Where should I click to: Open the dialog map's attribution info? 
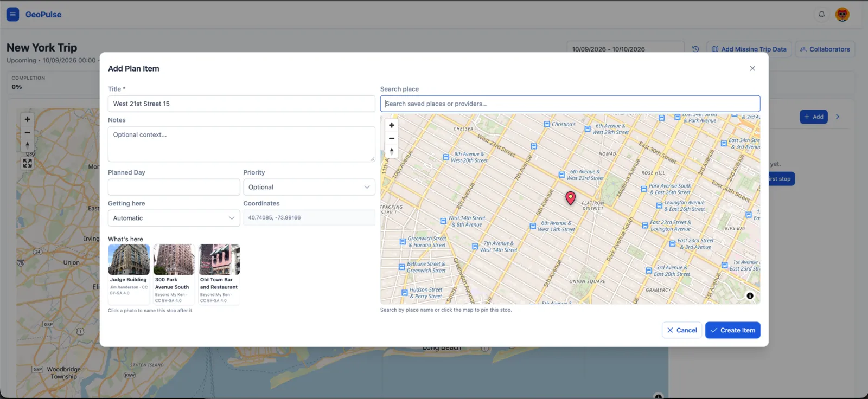pyautogui.click(x=750, y=296)
